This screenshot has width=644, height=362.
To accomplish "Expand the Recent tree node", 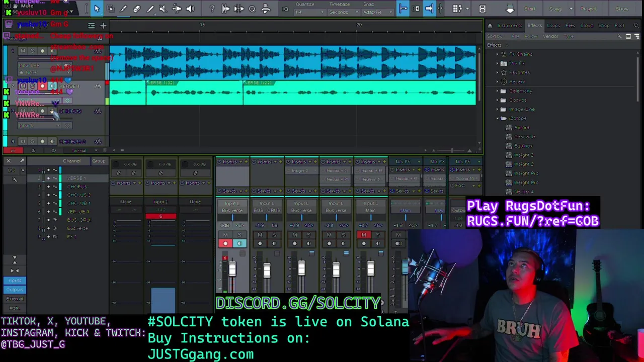I will pos(498,81).
